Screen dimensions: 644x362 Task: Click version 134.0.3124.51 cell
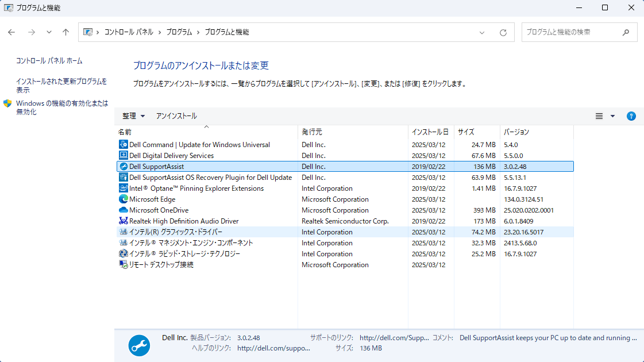[524, 199]
